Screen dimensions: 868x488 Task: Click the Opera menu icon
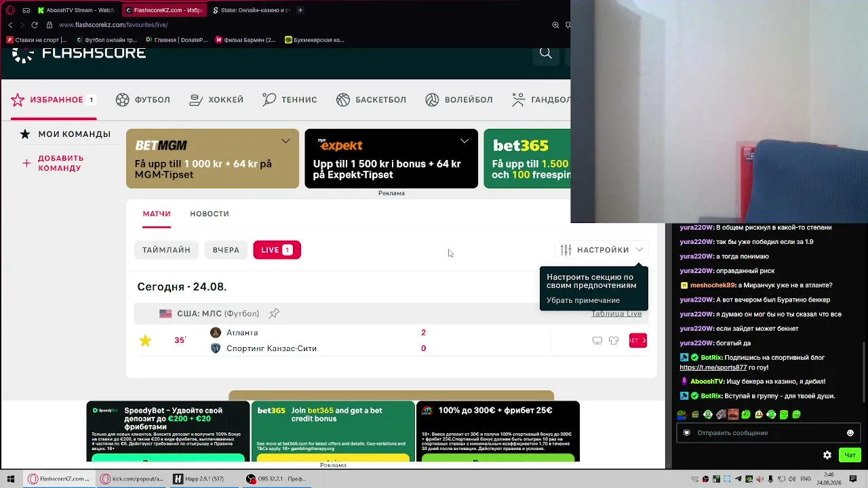[10, 10]
